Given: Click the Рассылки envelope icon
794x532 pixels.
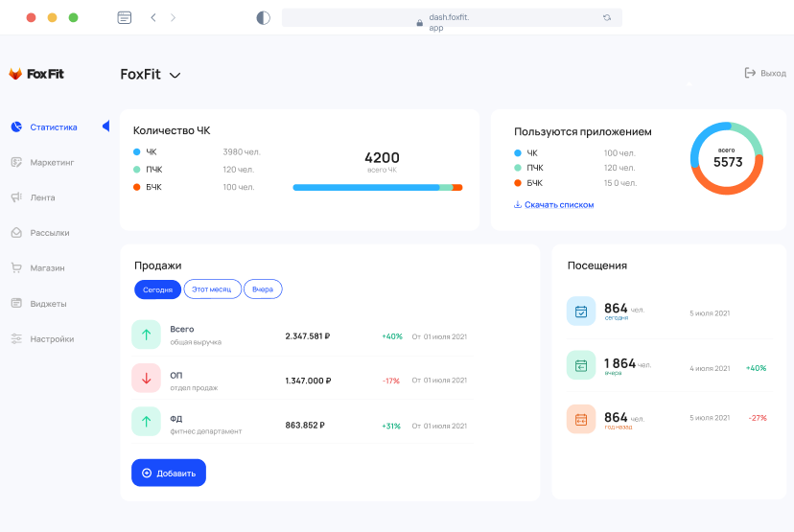Looking at the screenshot, I should (x=16, y=232).
